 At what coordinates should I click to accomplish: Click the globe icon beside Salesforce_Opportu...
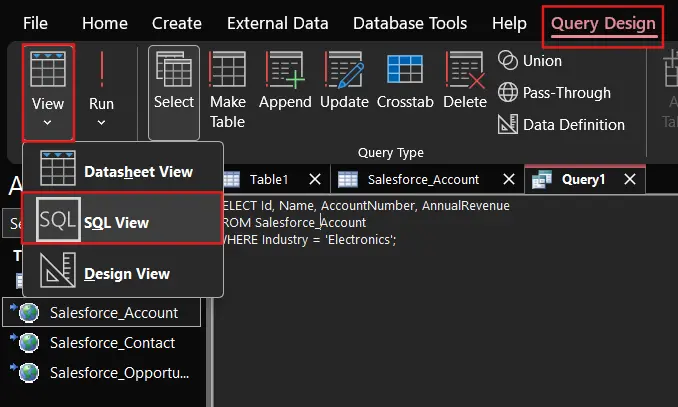(27, 372)
